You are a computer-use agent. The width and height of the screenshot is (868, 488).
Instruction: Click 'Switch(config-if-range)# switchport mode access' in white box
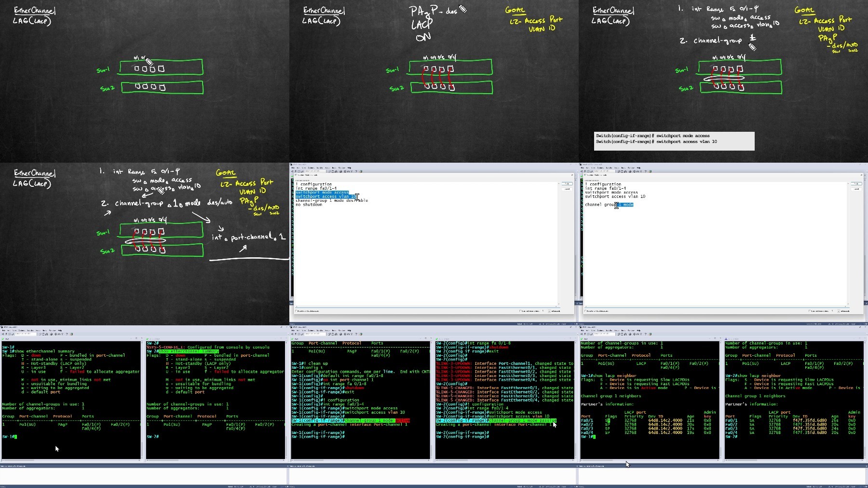tap(652, 136)
